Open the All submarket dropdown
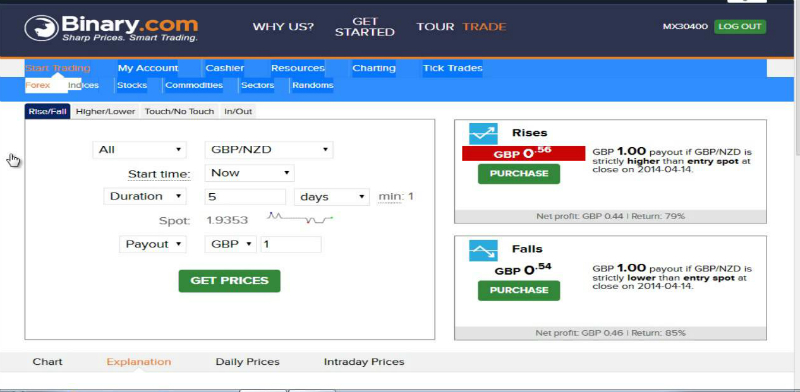The image size is (800, 392). (x=139, y=150)
